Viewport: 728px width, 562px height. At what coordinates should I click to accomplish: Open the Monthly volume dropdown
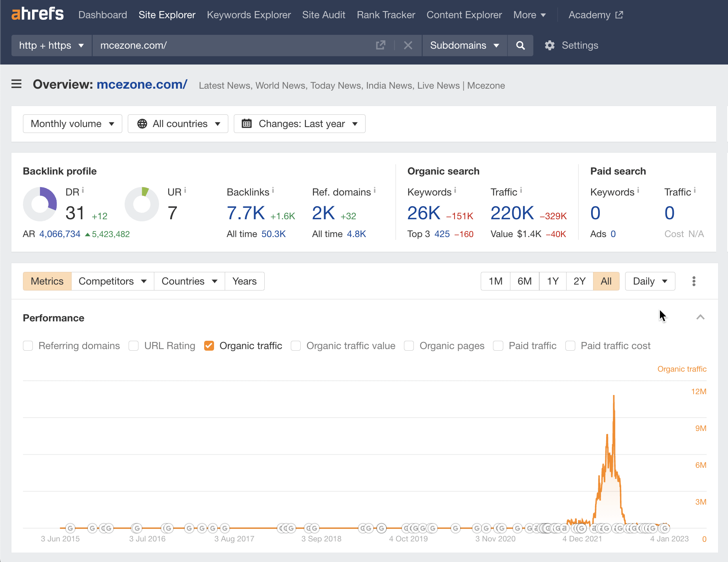pyautogui.click(x=72, y=124)
